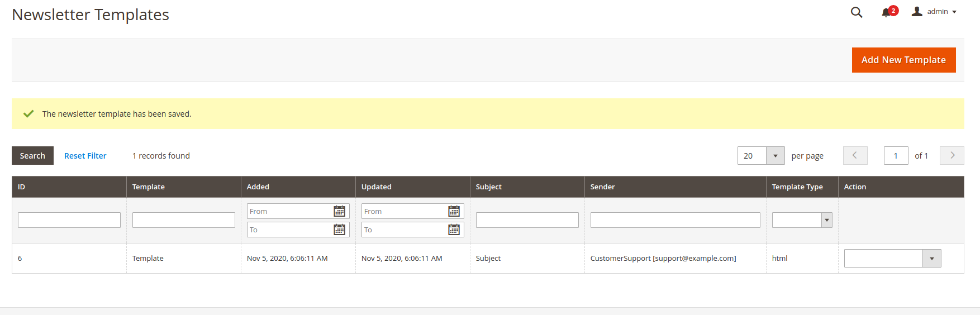The height and width of the screenshot is (315, 980).
Task: Open calendar for Updated From date
Action: click(454, 211)
